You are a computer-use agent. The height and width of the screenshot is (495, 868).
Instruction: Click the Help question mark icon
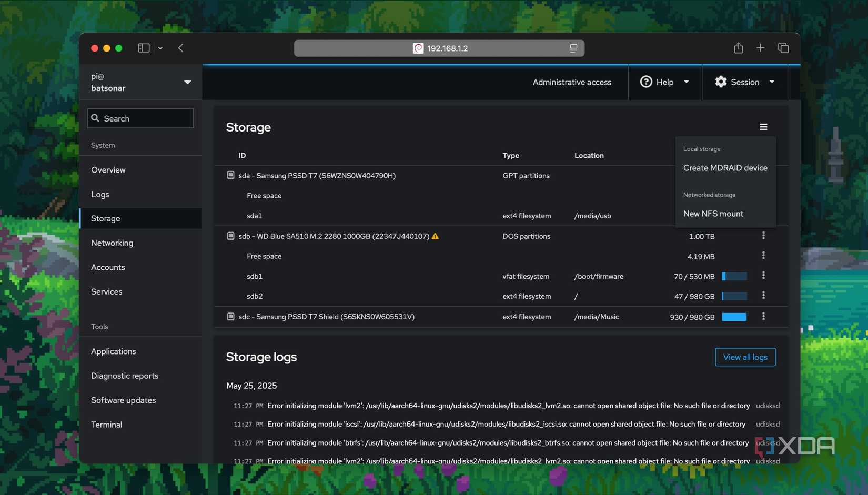[x=646, y=82]
